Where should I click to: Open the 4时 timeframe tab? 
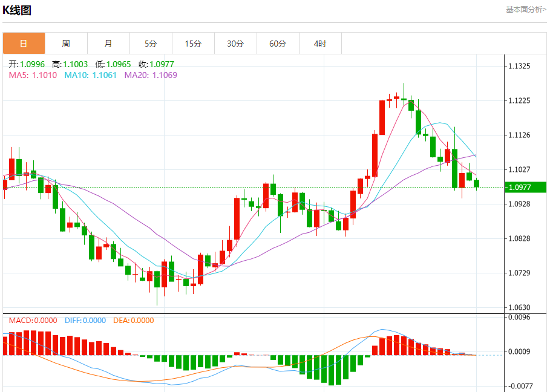coord(320,44)
